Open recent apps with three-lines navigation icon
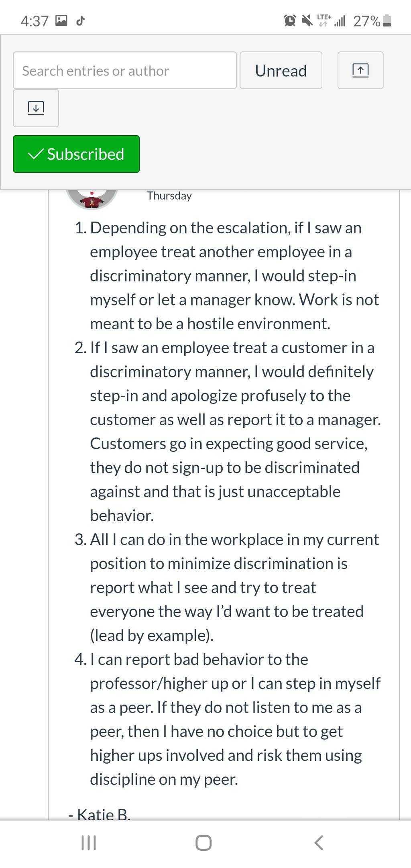Viewport: 411px width, 868px height. 89,843
